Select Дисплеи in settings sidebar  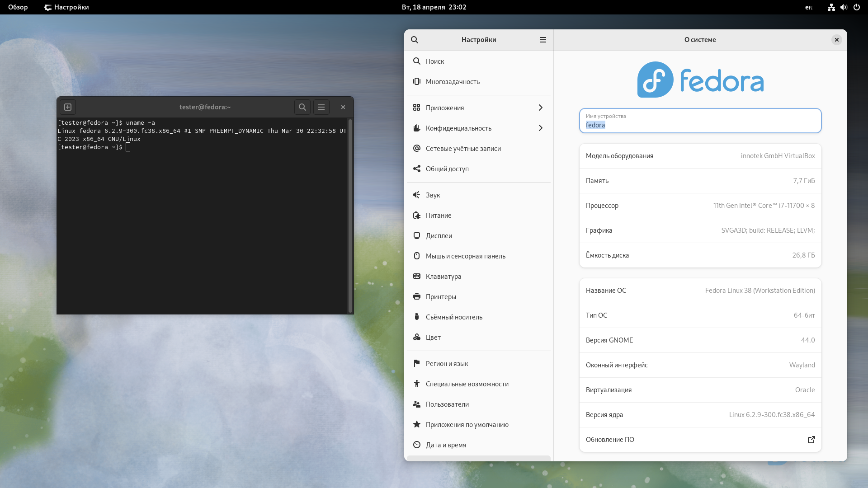[x=439, y=236]
